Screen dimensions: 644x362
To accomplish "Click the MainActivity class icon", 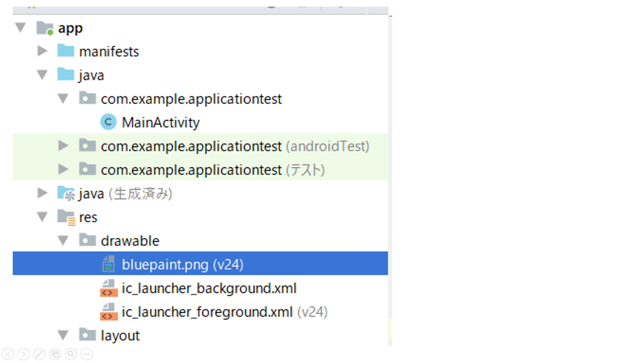I will point(108,122).
